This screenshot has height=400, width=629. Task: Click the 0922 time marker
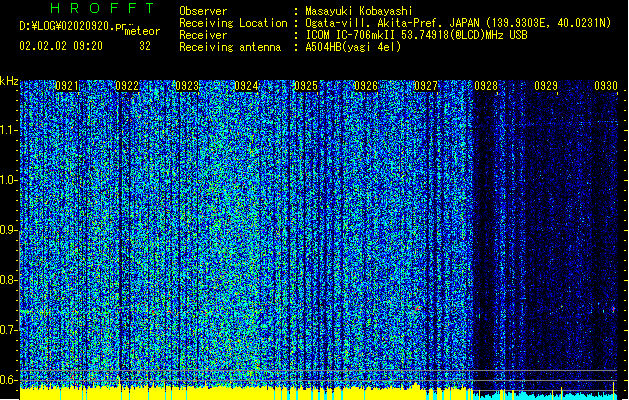pos(127,86)
